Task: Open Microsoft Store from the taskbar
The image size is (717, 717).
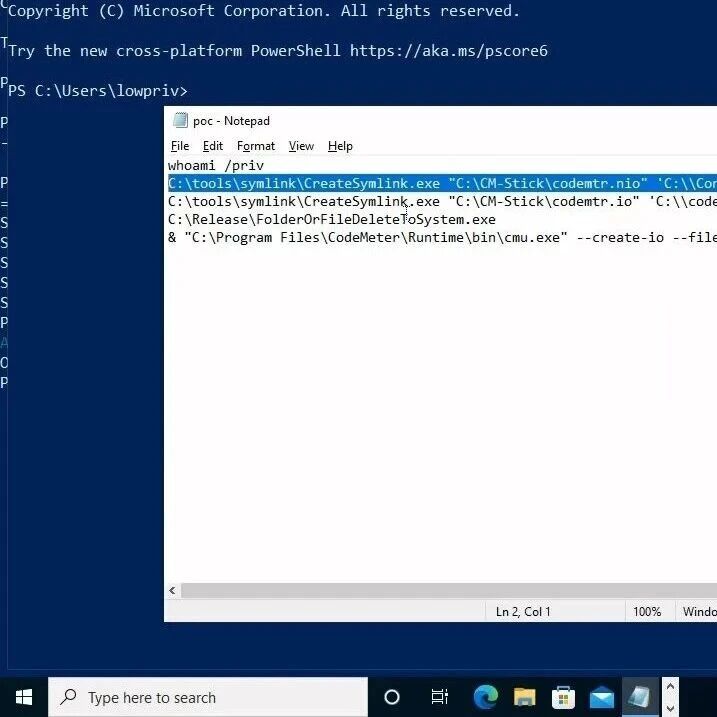Action: (563, 697)
